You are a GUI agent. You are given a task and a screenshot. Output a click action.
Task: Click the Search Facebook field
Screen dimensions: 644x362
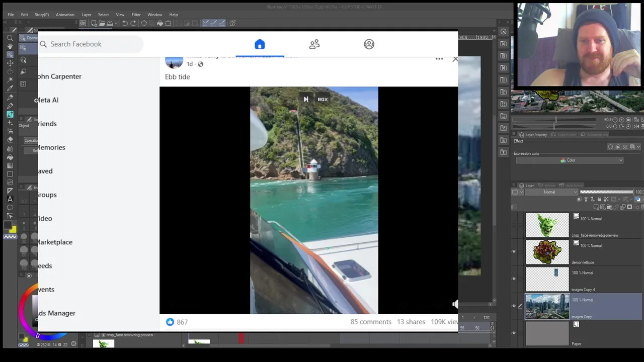click(x=91, y=44)
